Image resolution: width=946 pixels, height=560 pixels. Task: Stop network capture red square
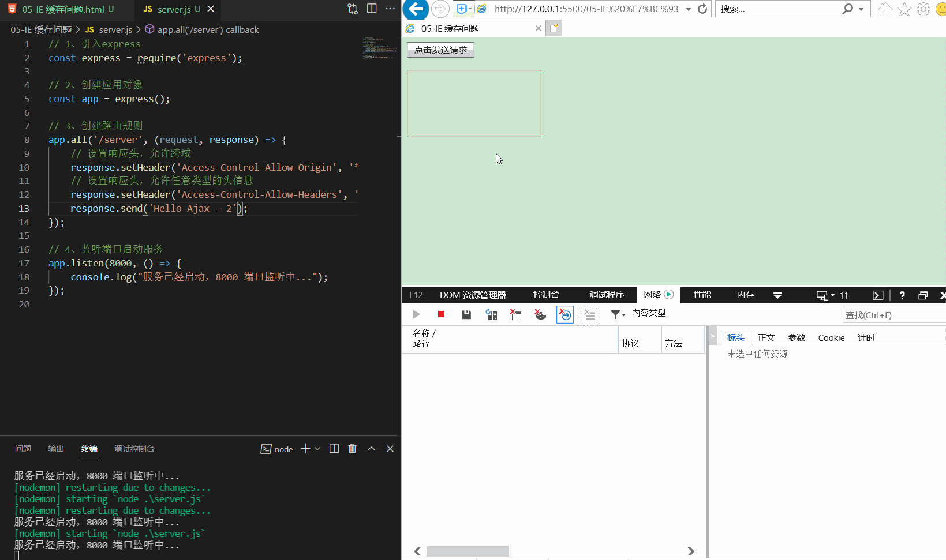pos(441,314)
